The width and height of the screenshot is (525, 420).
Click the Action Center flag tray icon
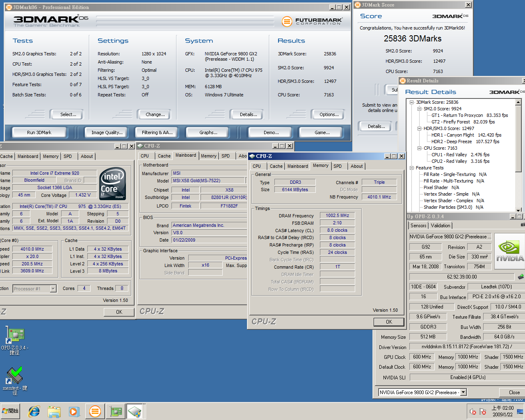tap(483, 411)
